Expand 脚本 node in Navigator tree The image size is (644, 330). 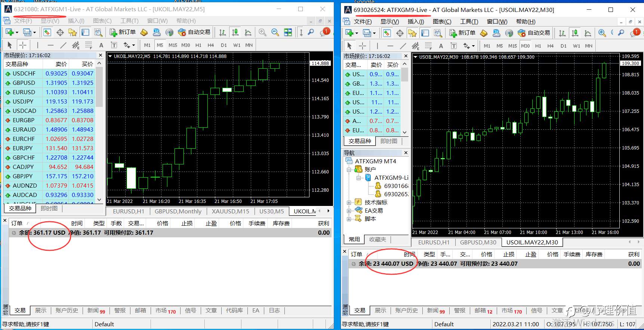tap(349, 219)
